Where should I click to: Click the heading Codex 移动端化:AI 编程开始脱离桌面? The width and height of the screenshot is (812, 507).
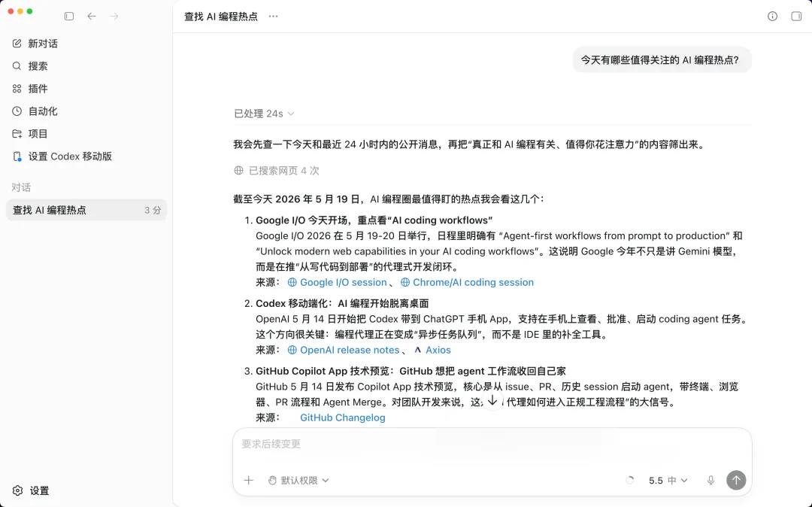click(x=342, y=303)
